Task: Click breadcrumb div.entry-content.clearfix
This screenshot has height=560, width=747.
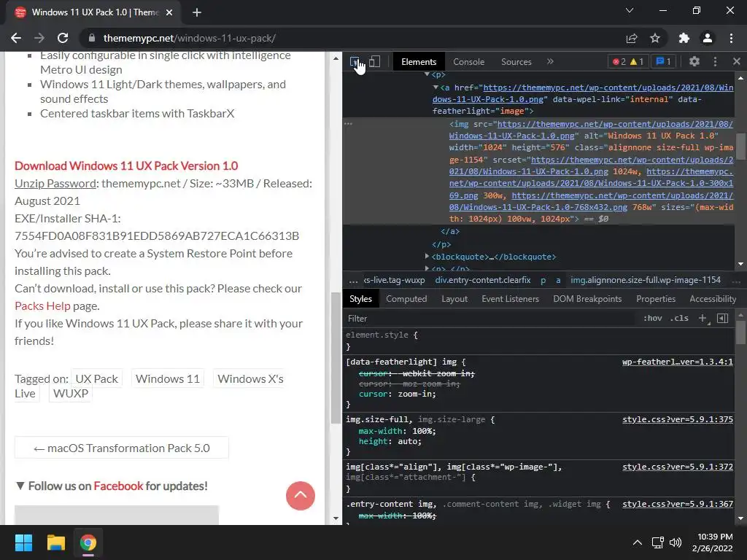Action: coord(483,280)
